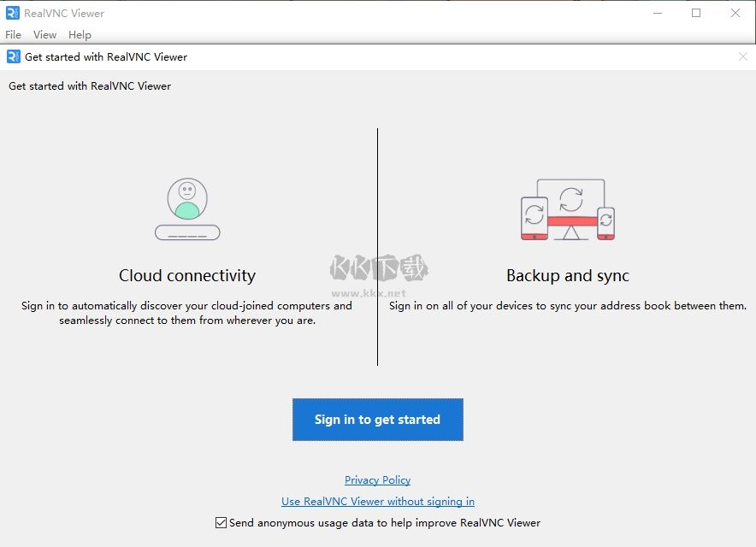Open the Privacy Policy link

pyautogui.click(x=377, y=479)
